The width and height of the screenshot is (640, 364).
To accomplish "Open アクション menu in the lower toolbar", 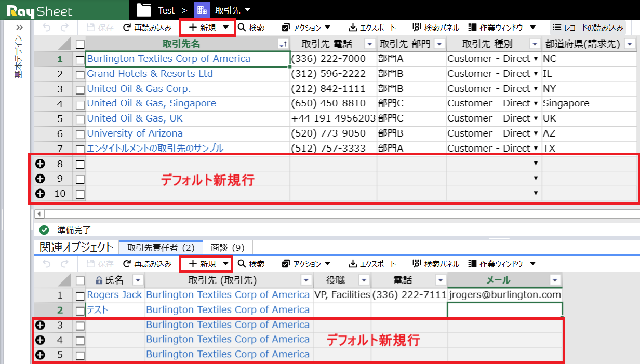I will (306, 264).
